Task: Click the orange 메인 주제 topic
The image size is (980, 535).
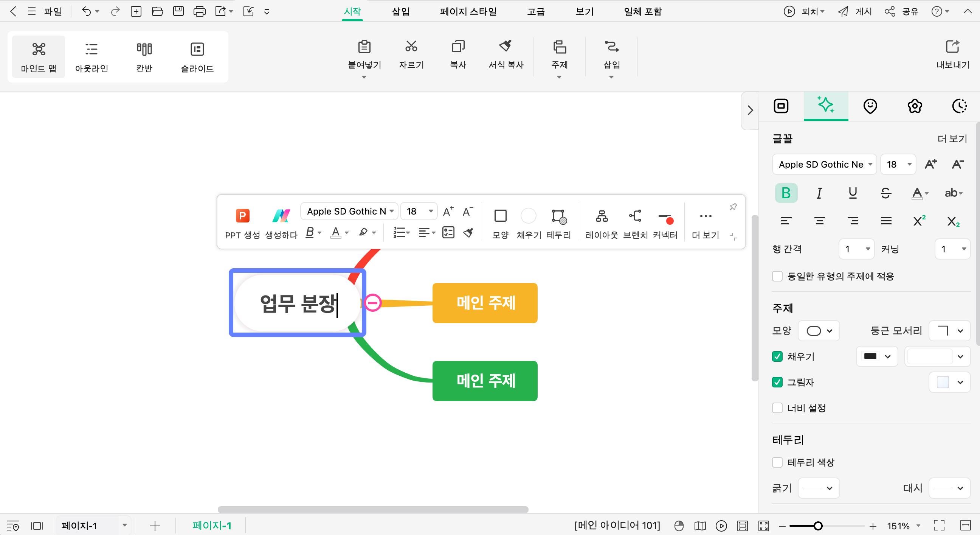Action: coord(485,303)
